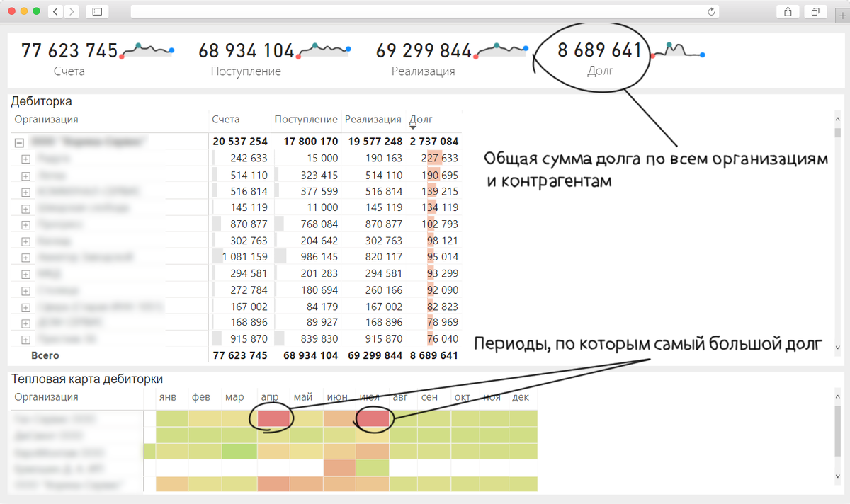Expand the row with debt 76 040

26,340
